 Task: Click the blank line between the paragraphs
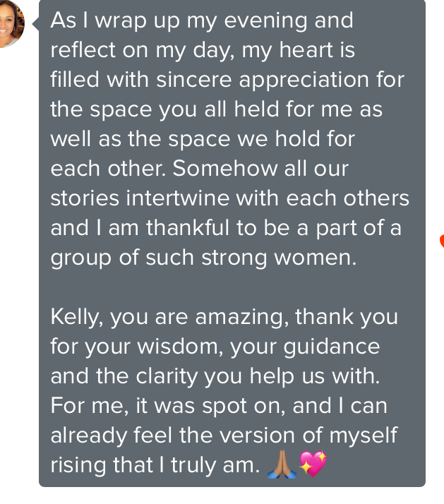tap(212, 287)
